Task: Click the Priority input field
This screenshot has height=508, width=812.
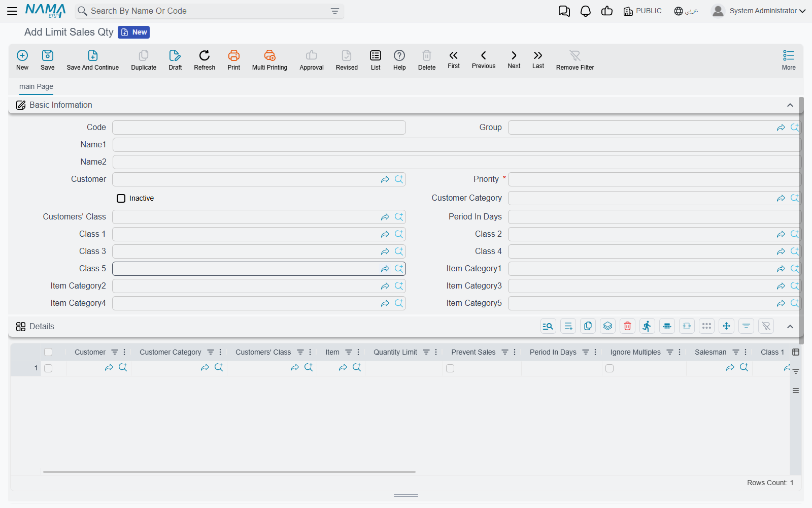Action: tap(655, 179)
